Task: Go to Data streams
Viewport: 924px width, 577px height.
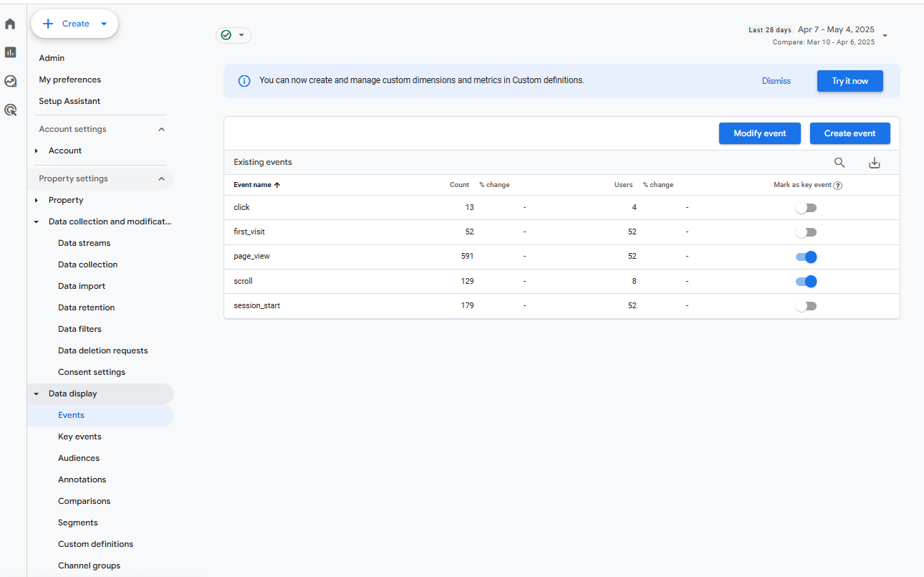Action: (x=84, y=243)
